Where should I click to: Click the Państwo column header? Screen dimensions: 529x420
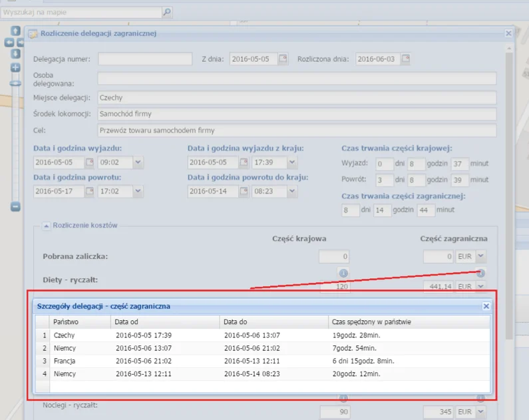[x=80, y=322]
